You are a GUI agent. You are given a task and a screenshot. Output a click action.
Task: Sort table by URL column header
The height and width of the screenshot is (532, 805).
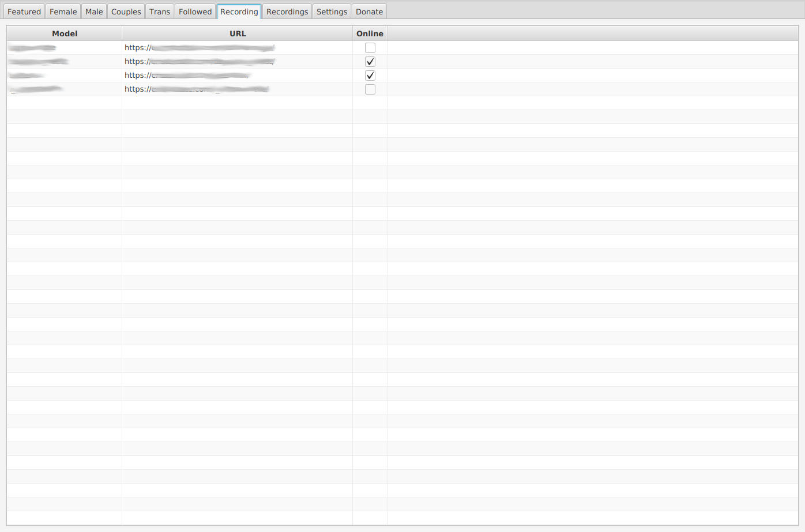tap(238, 33)
